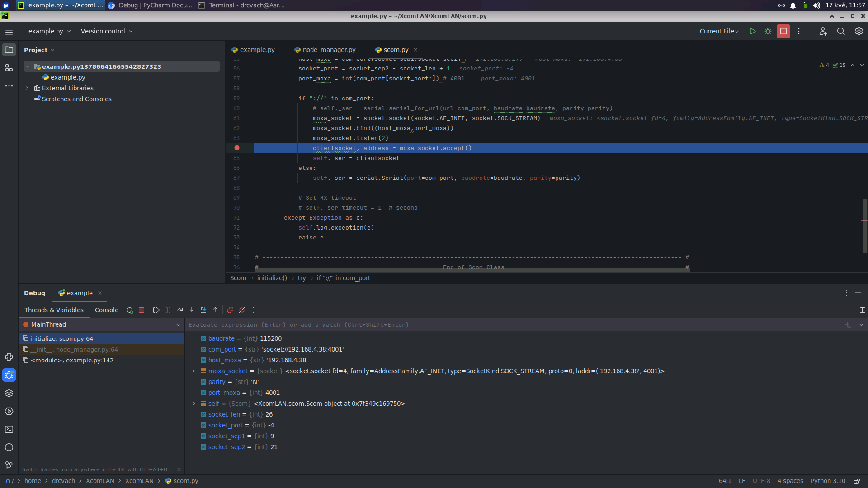868x488 pixels.
Task: Open the Debug tool window in sidebar
Action: point(9,375)
